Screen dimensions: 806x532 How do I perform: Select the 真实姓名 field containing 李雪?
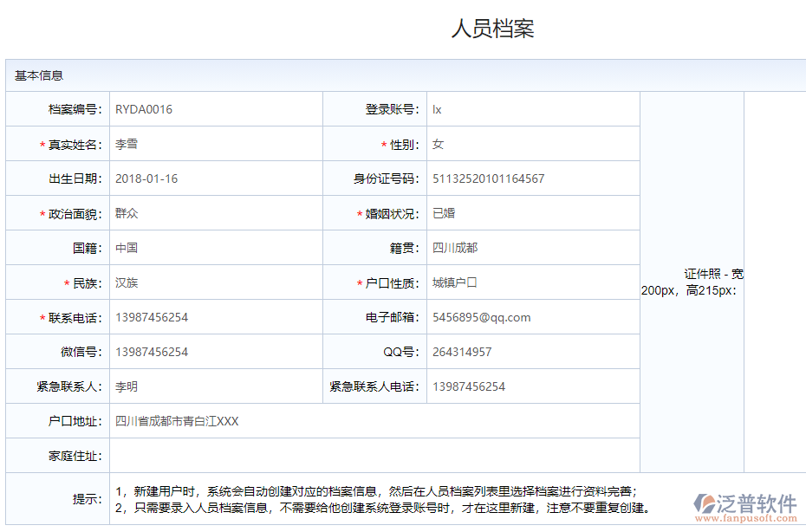215,144
